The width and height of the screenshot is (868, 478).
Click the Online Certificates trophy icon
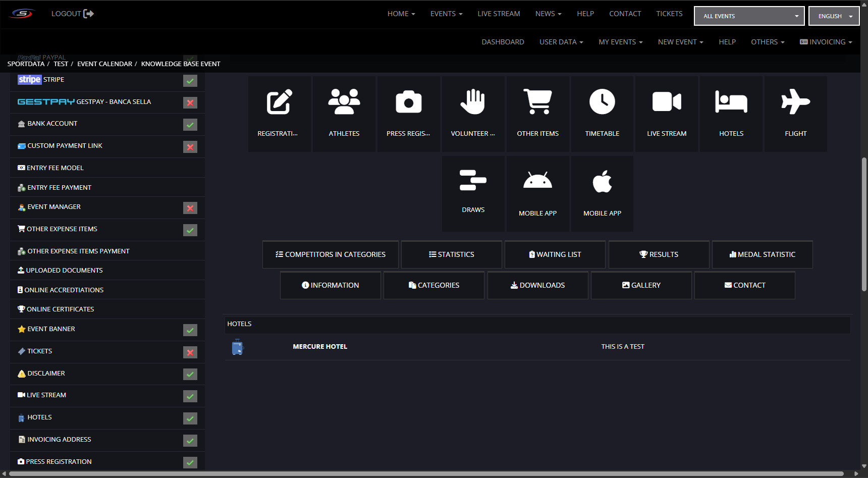pos(21,309)
